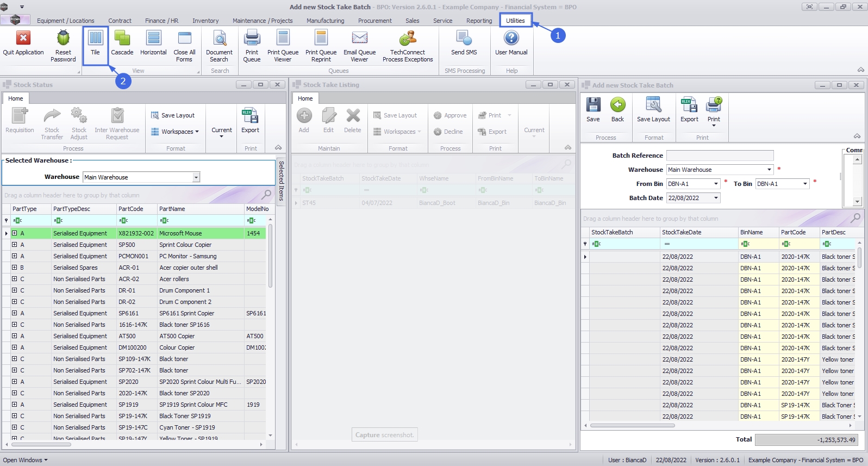Open Reset Password tool
This screenshot has height=466, width=868.
click(63, 46)
